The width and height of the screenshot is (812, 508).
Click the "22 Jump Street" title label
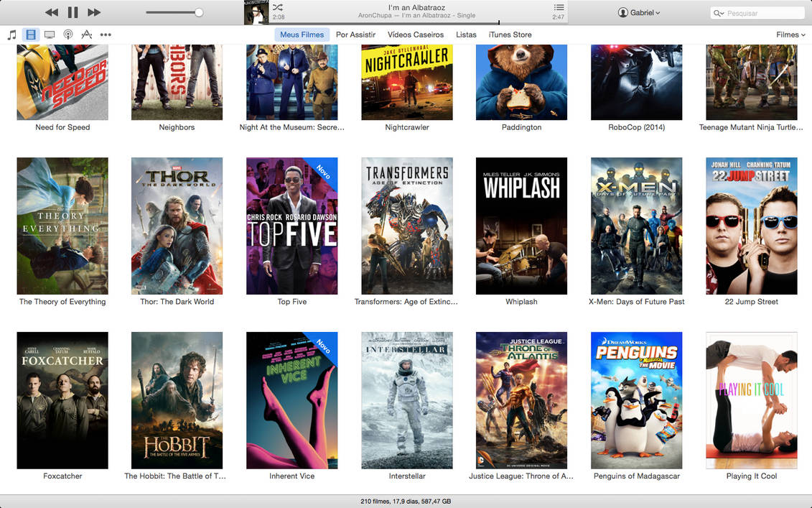click(x=752, y=302)
